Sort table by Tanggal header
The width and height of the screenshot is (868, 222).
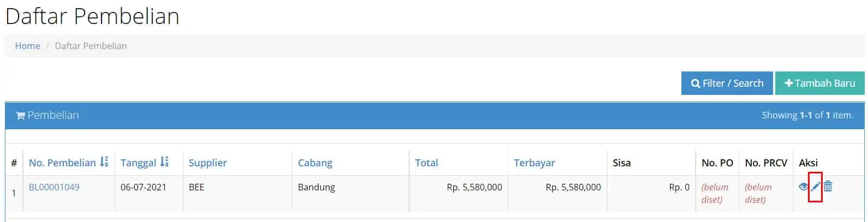pos(138,163)
